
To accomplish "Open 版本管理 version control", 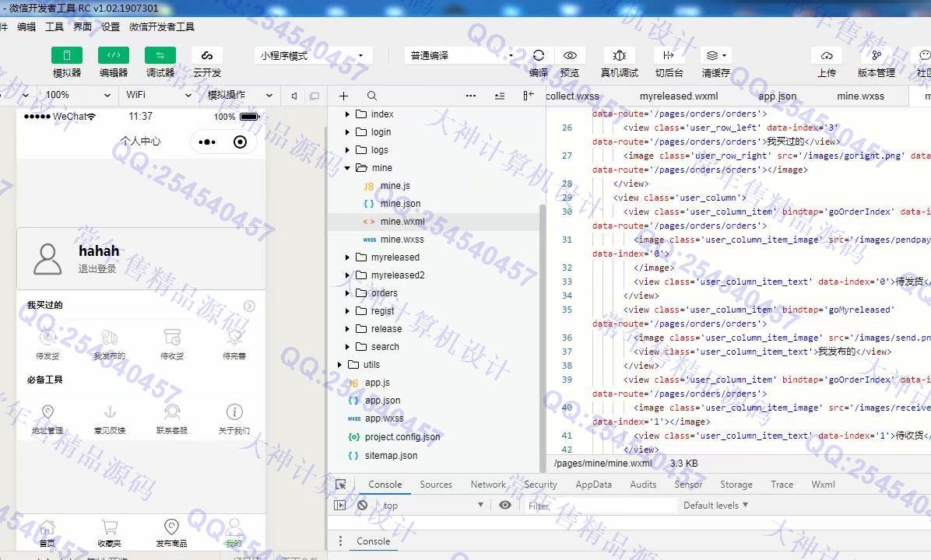I will [877, 55].
